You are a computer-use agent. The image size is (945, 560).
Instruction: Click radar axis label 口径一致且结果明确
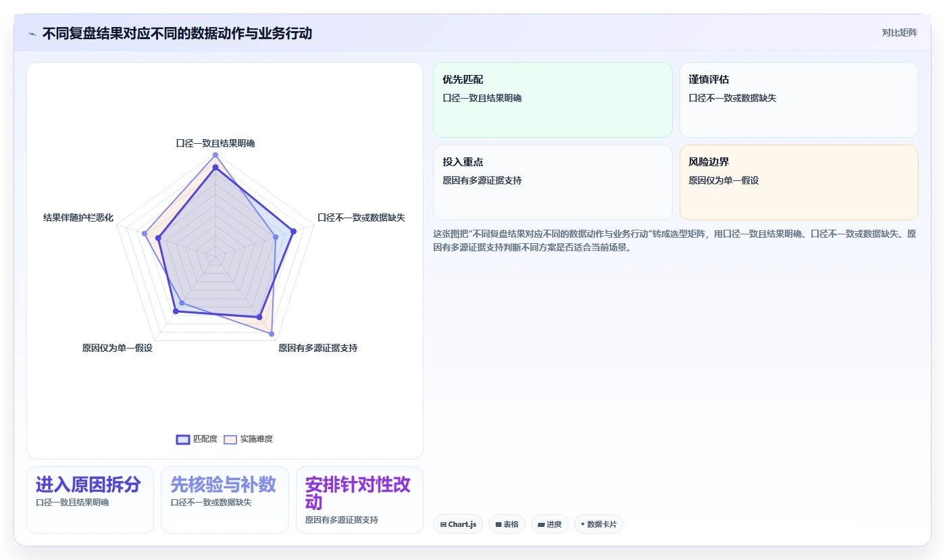[215, 143]
